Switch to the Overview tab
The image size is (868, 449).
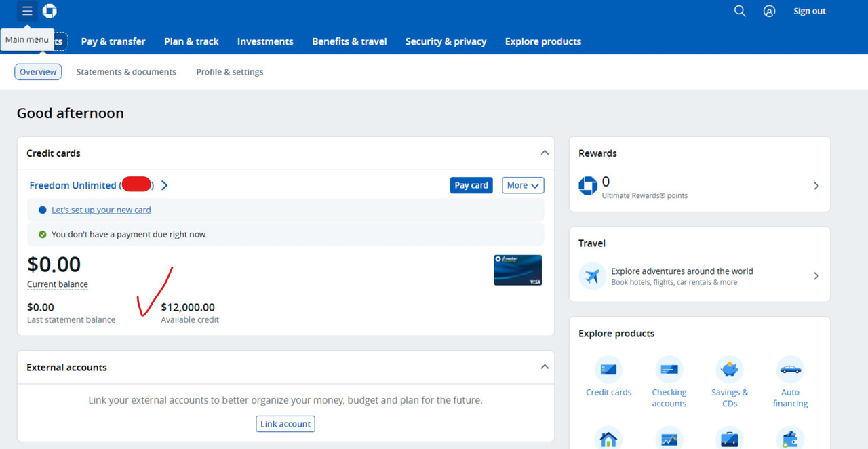point(38,72)
